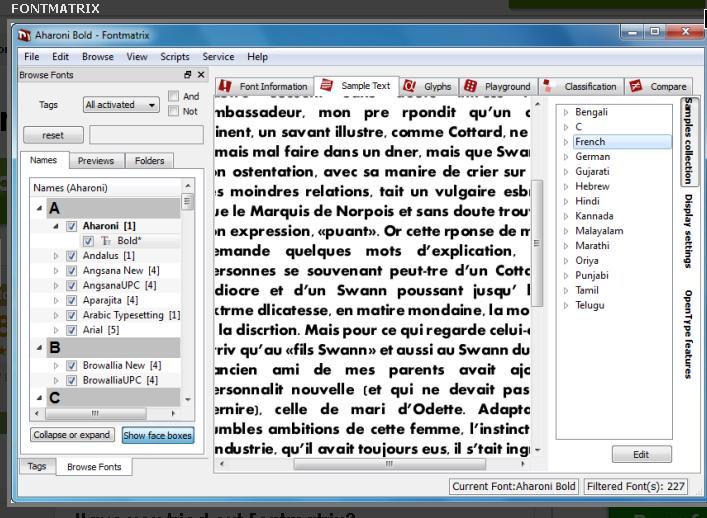The height and width of the screenshot is (518, 707).
Task: Open the File menu
Action: 32,56
